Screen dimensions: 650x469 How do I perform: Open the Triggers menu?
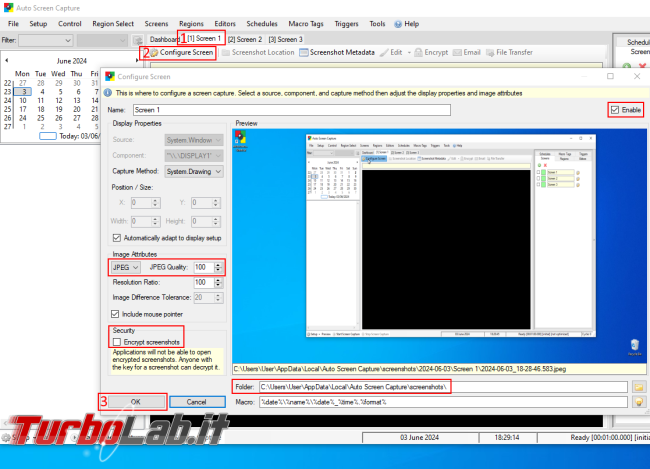coord(346,24)
